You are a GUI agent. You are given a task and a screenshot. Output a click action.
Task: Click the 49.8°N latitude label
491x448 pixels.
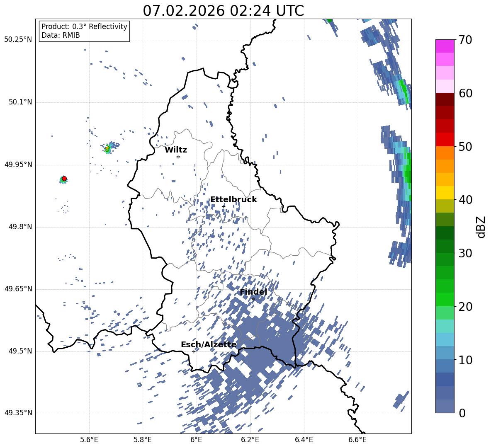click(20, 227)
